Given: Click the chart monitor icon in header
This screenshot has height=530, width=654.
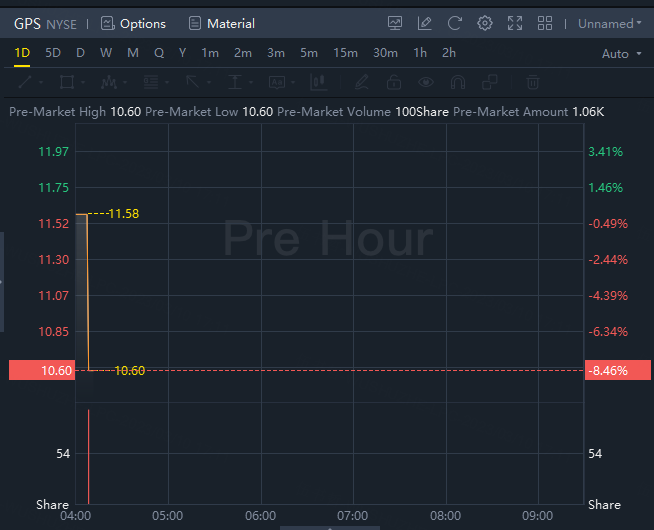Looking at the screenshot, I should 395,23.
